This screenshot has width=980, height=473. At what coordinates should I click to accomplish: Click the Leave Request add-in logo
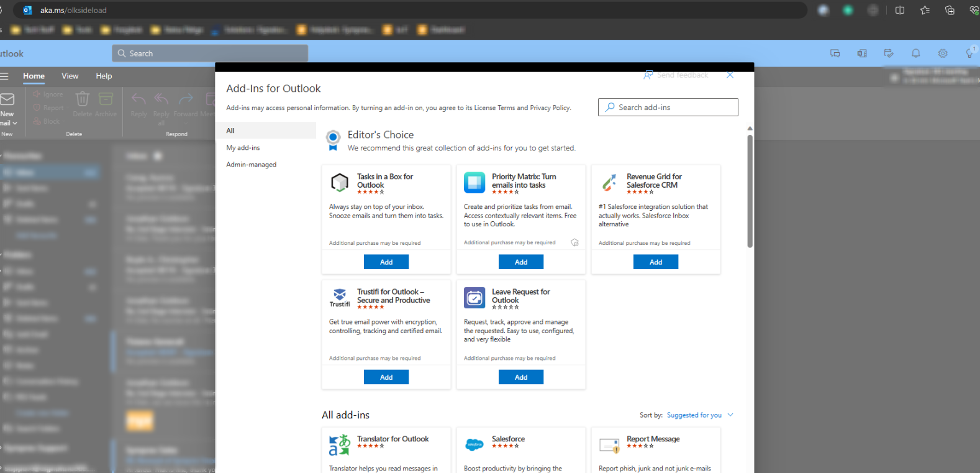[x=474, y=298]
